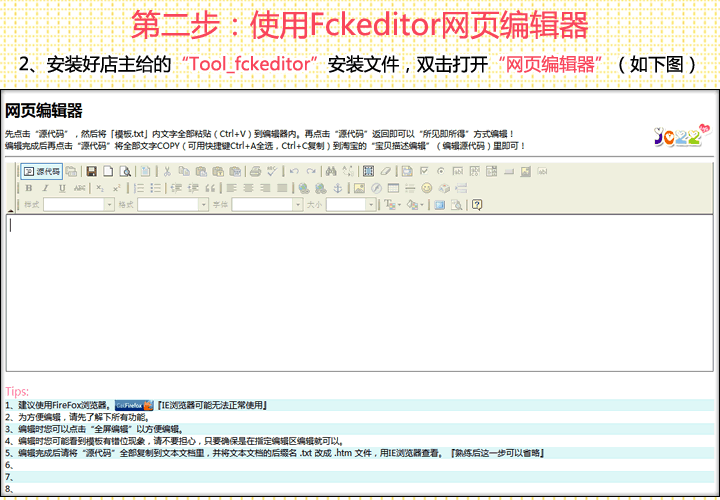Open Find with the binoculars icon

coord(331,171)
